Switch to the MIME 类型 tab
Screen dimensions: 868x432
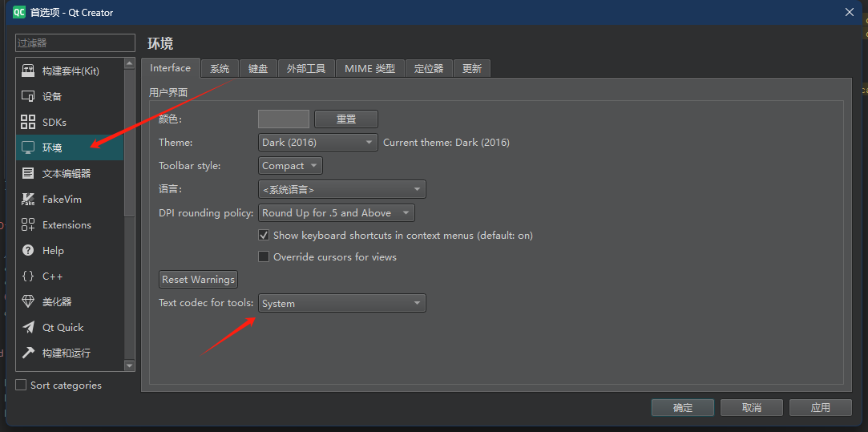[x=369, y=69]
